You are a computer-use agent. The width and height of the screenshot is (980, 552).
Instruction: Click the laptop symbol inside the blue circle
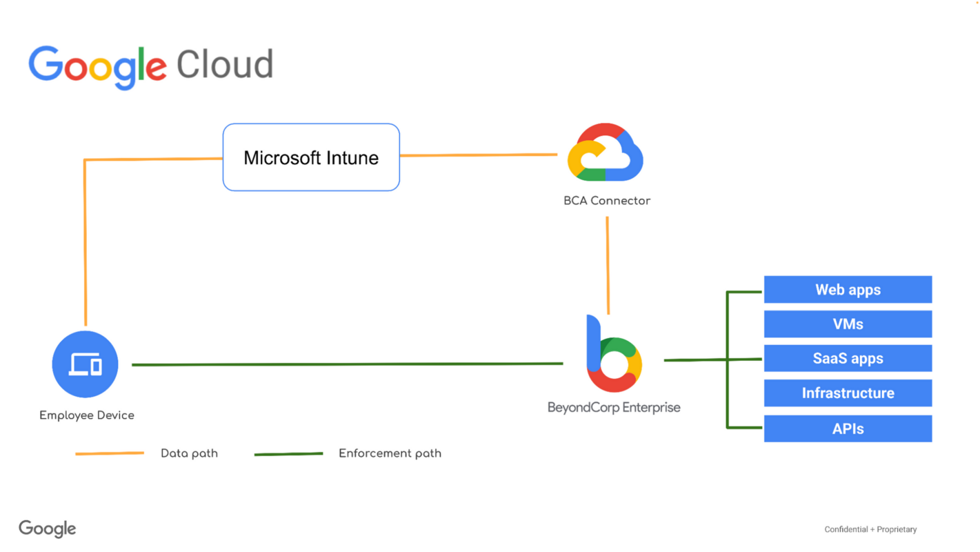84,364
